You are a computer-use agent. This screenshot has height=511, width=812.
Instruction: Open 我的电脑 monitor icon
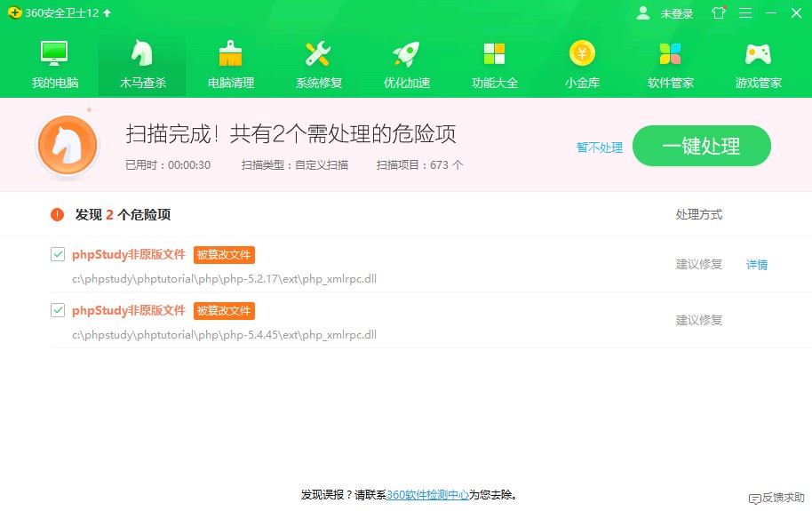54,53
